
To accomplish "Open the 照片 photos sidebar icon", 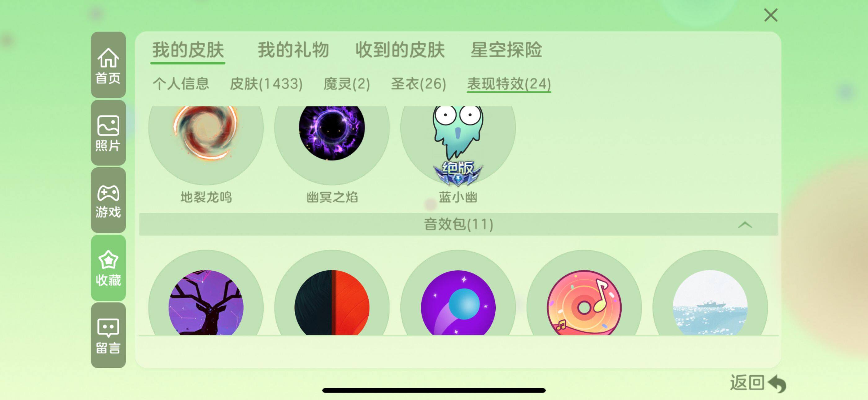I will pos(108,133).
